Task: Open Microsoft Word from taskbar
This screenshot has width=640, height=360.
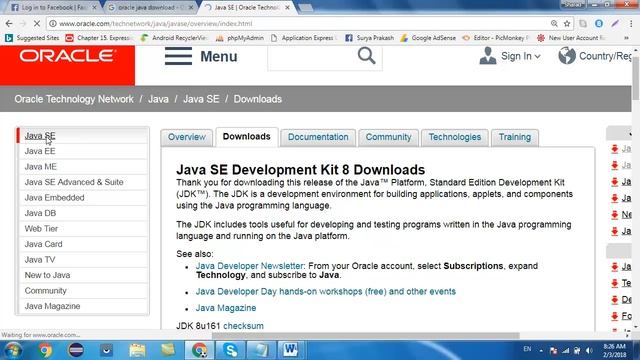Action: tap(290, 350)
